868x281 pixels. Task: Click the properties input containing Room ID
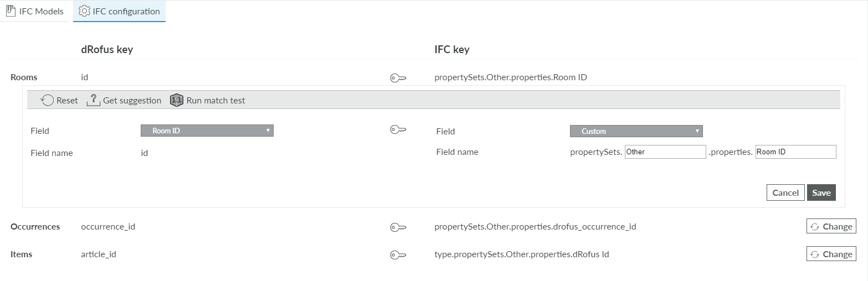coord(795,152)
